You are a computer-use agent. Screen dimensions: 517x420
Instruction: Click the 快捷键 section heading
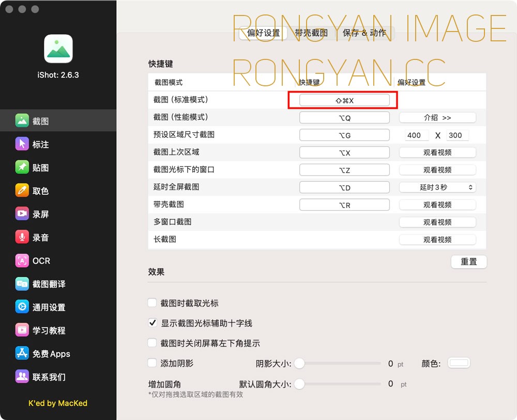pyautogui.click(x=161, y=64)
